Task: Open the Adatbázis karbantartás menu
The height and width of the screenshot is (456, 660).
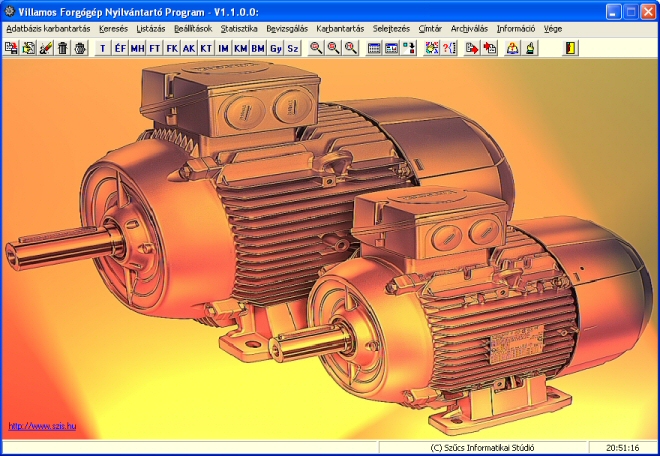Action: (x=48, y=29)
